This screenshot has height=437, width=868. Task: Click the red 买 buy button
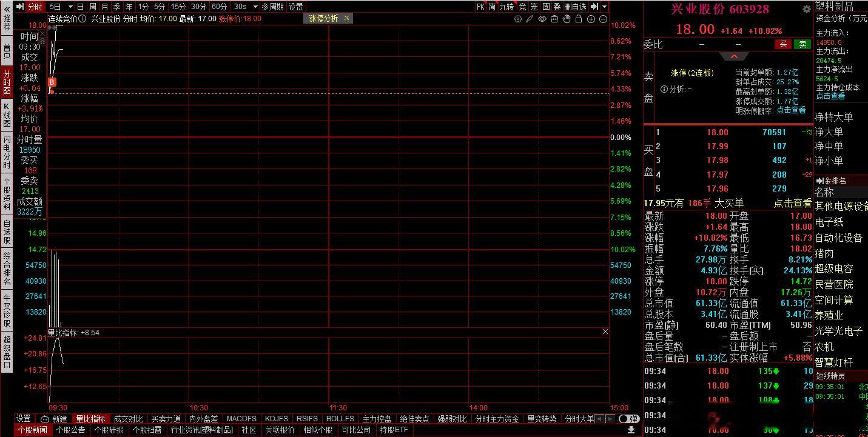click(783, 44)
